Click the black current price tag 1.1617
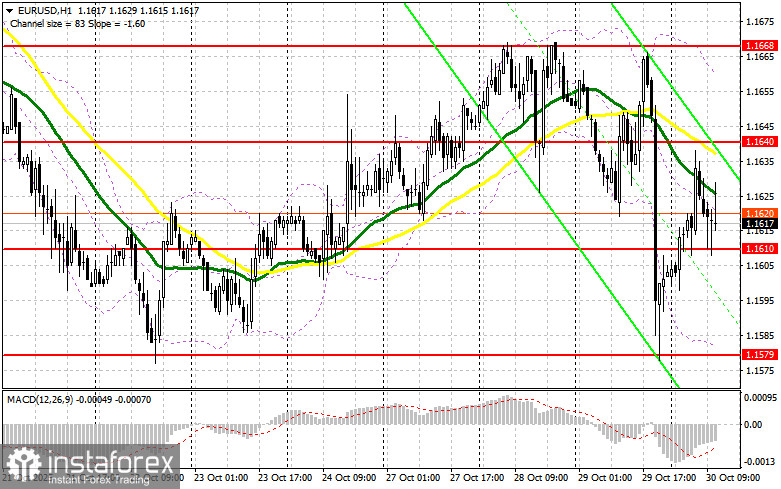Image resolution: width=781 pixels, height=489 pixels. (x=760, y=224)
